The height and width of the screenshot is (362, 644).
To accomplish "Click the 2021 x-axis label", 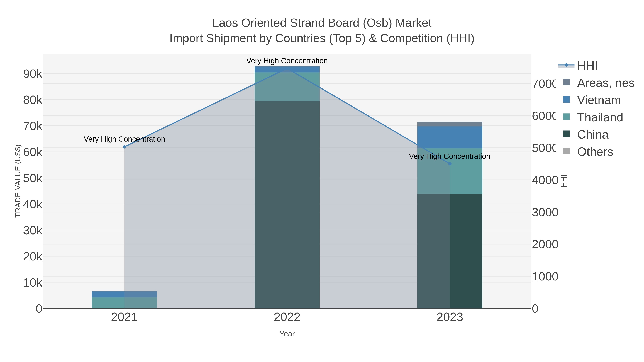I will pyautogui.click(x=124, y=317).
